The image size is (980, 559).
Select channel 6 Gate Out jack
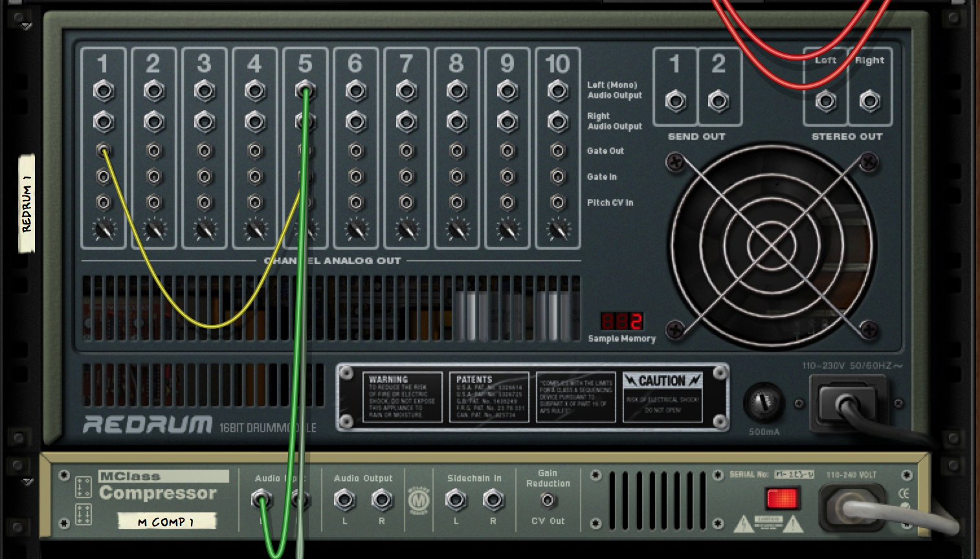(x=356, y=151)
